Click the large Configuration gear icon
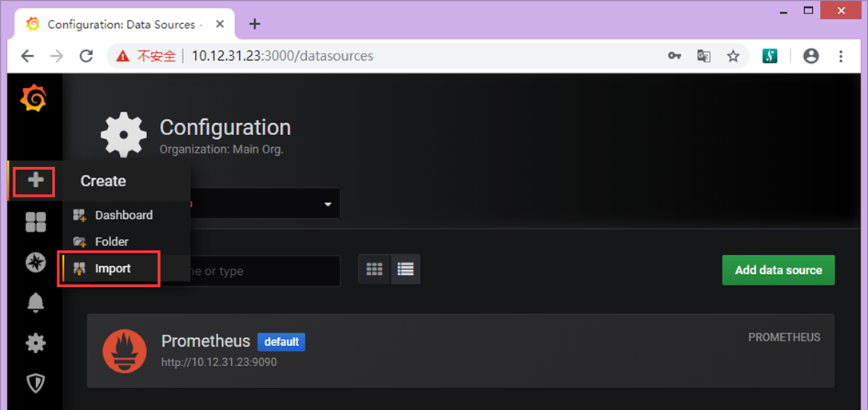The image size is (868, 410). pos(124,135)
